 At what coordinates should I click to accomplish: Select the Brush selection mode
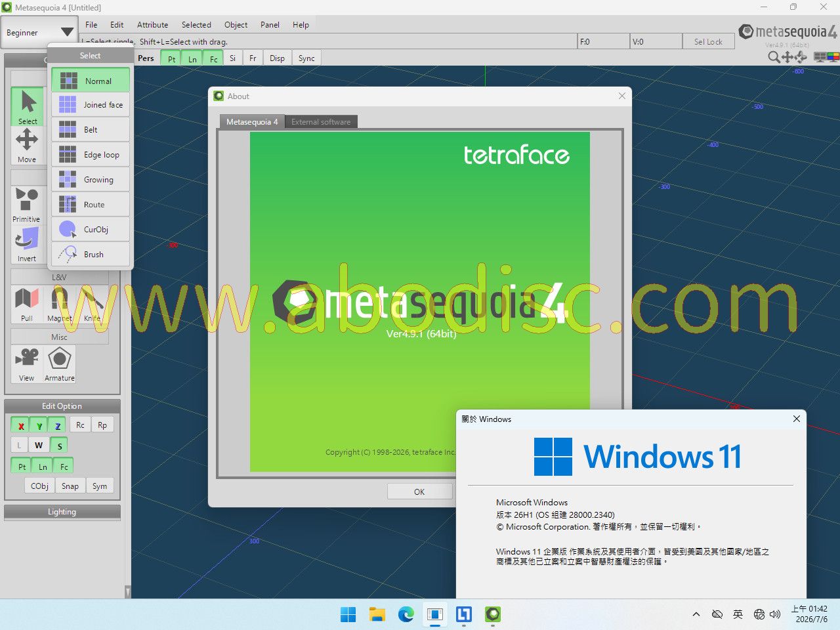(91, 255)
